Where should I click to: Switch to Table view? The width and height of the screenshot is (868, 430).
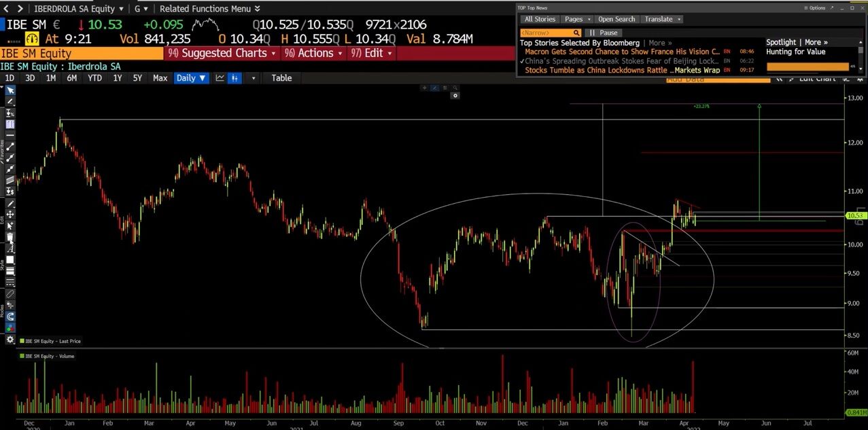(x=281, y=78)
